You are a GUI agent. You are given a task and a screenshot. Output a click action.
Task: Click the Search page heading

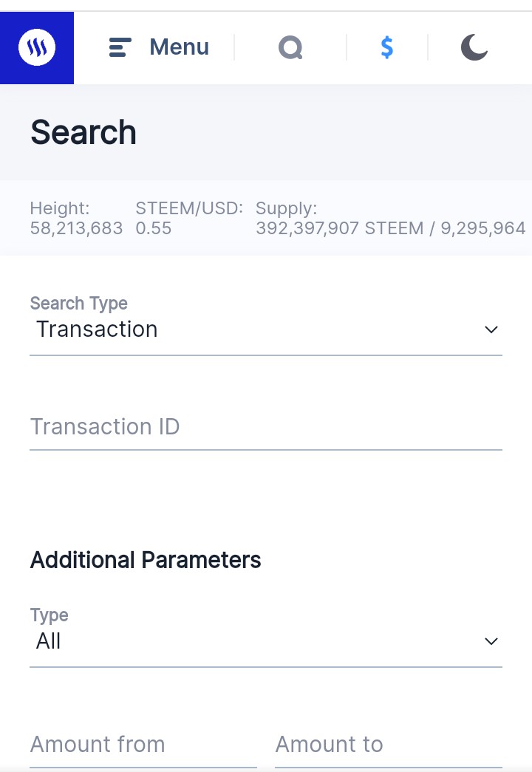83,133
